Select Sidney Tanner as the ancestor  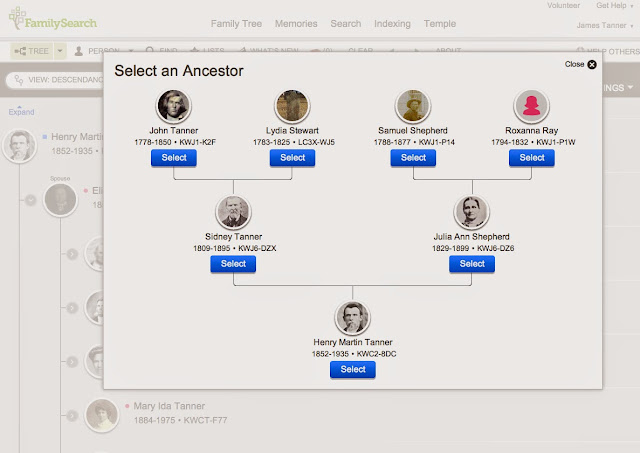coord(233,264)
